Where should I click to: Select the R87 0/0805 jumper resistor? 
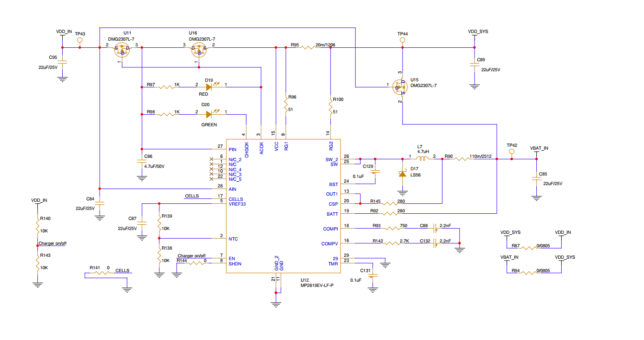point(530,248)
